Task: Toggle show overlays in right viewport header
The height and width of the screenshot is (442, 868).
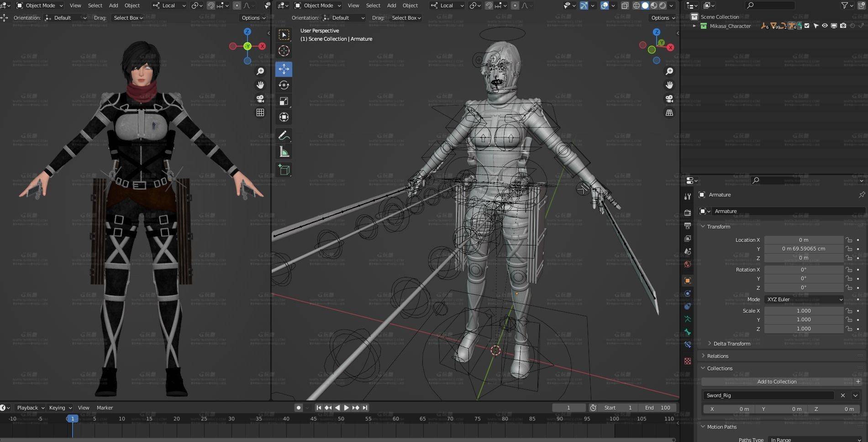Action: point(605,5)
